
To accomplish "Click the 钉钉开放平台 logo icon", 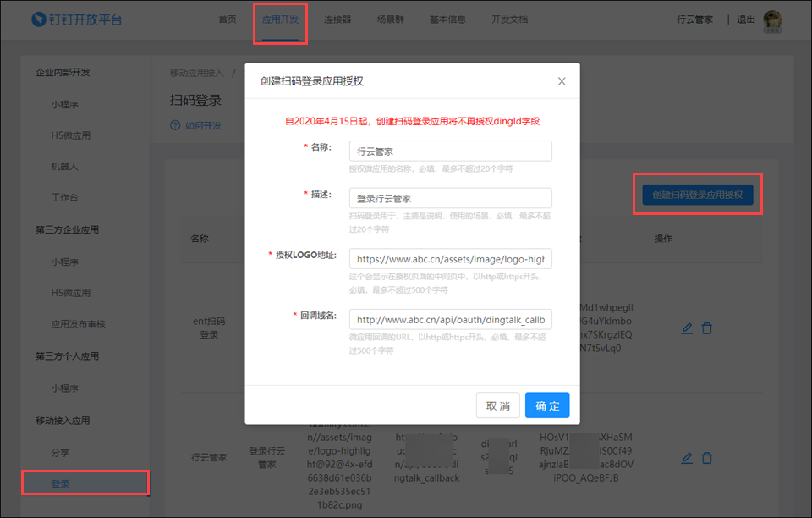I will [x=39, y=19].
